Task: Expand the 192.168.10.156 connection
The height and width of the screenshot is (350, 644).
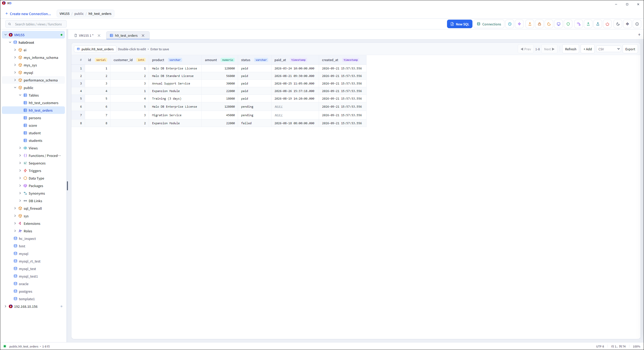Action: pyautogui.click(x=6, y=307)
